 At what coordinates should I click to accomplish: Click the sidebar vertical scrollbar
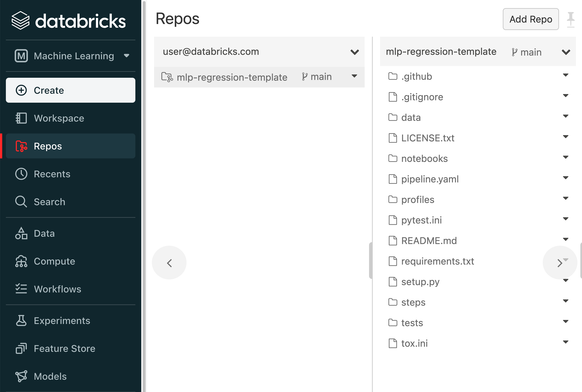coord(144,196)
